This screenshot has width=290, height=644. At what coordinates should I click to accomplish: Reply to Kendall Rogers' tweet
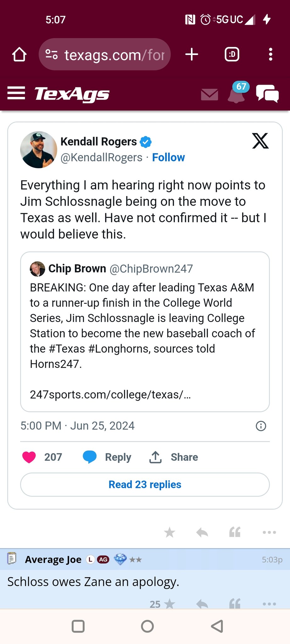coord(107,457)
